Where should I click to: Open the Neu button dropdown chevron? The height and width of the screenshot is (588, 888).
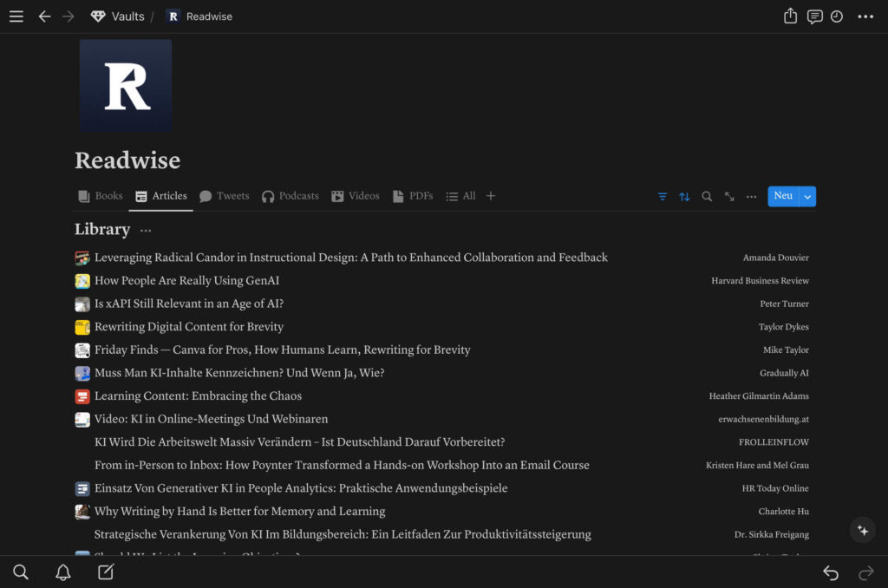pos(808,196)
